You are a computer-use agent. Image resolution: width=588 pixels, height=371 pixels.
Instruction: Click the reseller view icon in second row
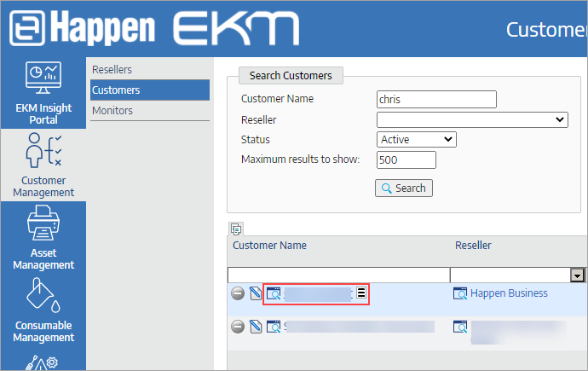460,327
